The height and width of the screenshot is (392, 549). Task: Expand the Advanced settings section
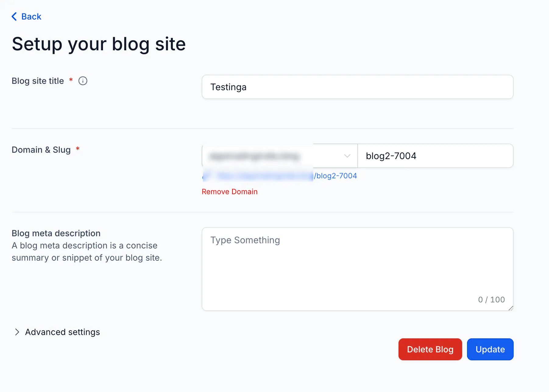pos(62,332)
